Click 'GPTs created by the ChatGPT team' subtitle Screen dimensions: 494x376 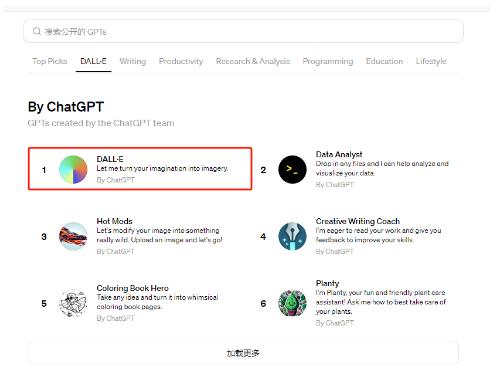(x=101, y=123)
